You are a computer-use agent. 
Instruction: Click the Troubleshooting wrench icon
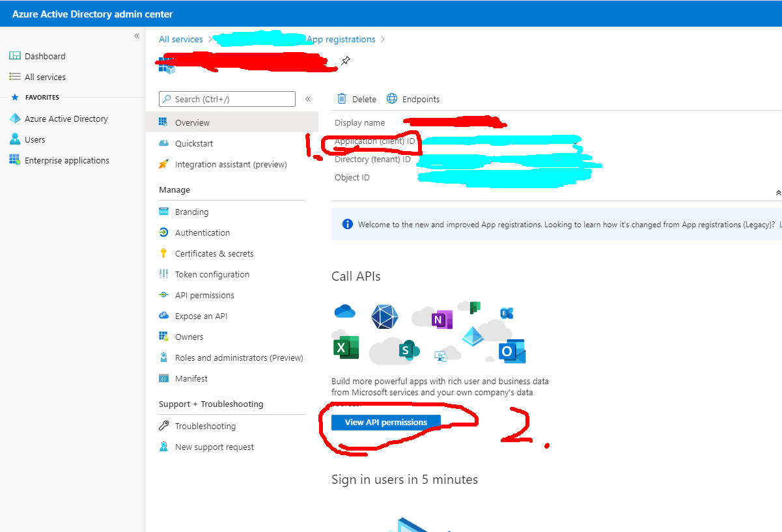pos(163,426)
